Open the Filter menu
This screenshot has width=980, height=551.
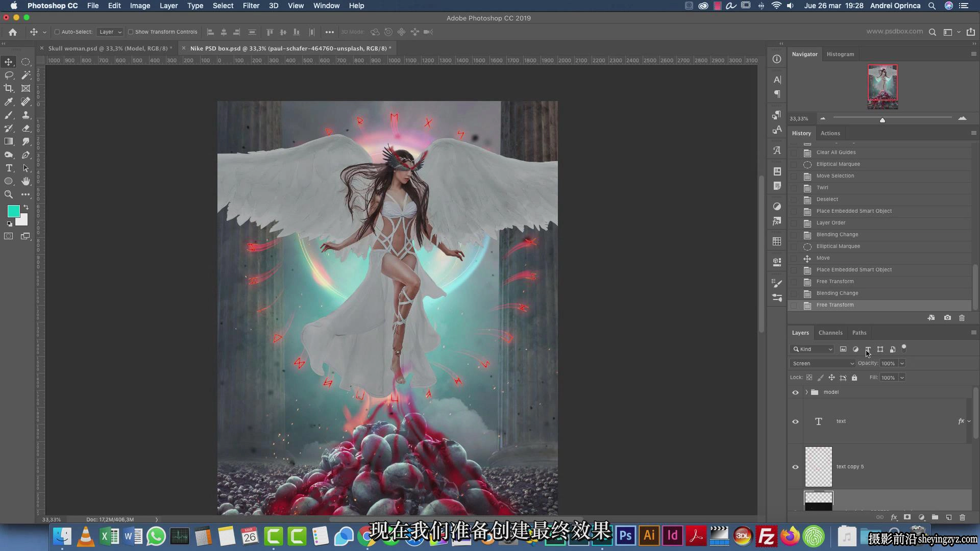[x=251, y=6]
